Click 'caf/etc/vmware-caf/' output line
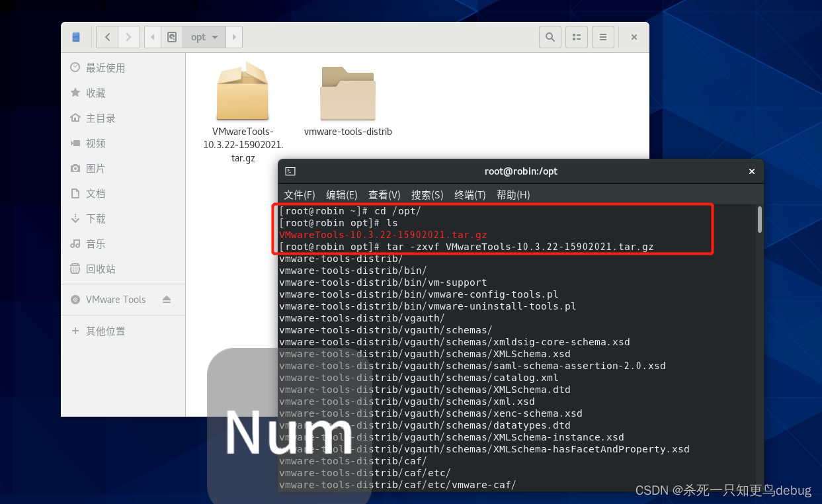The width and height of the screenshot is (822, 504). 397,485
